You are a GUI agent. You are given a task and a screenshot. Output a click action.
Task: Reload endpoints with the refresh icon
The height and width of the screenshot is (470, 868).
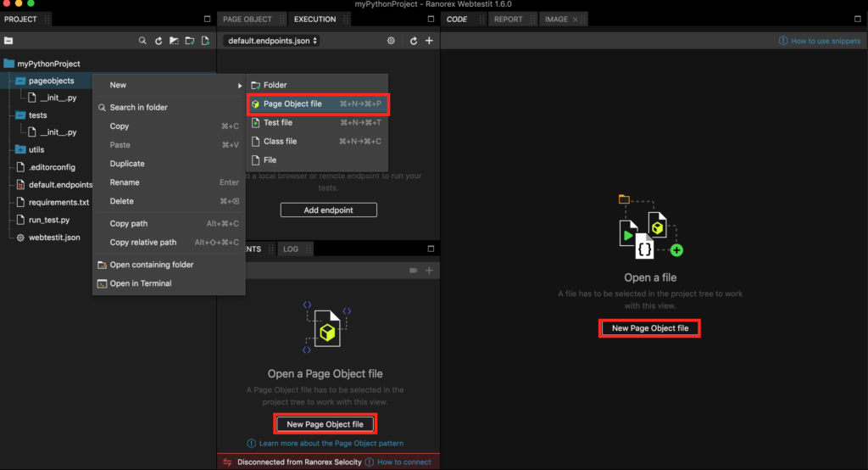coord(414,41)
